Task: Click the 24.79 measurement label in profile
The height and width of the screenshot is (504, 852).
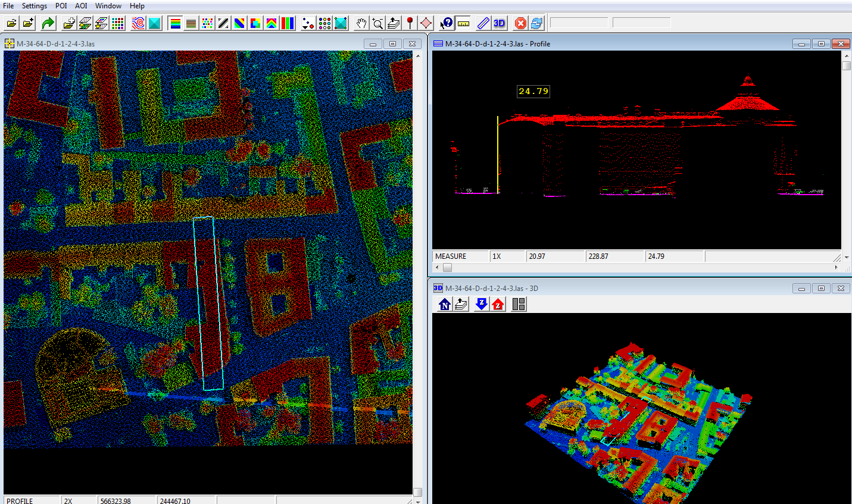Action: pos(533,91)
